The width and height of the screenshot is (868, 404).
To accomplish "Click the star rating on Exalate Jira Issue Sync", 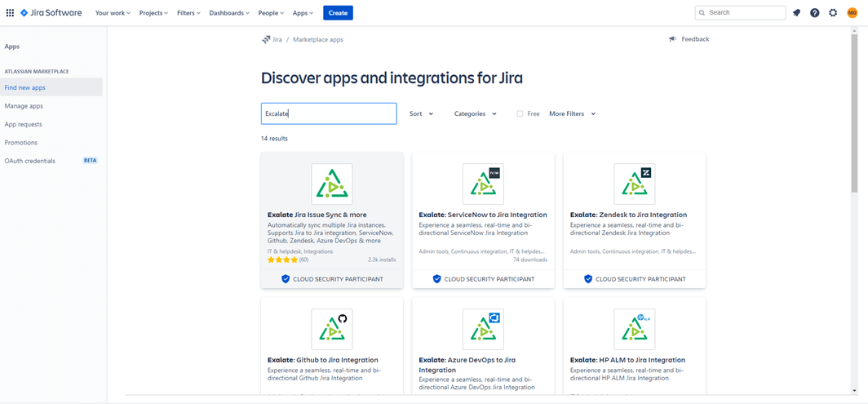I will click(282, 260).
